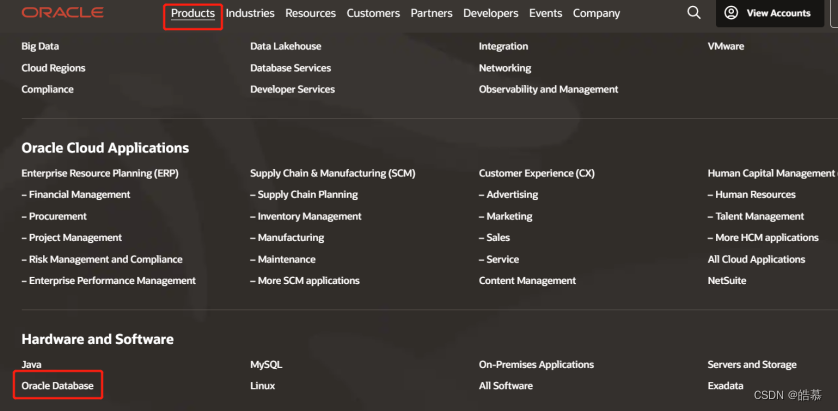
Task: Go to the Exadata link
Action: 725,386
